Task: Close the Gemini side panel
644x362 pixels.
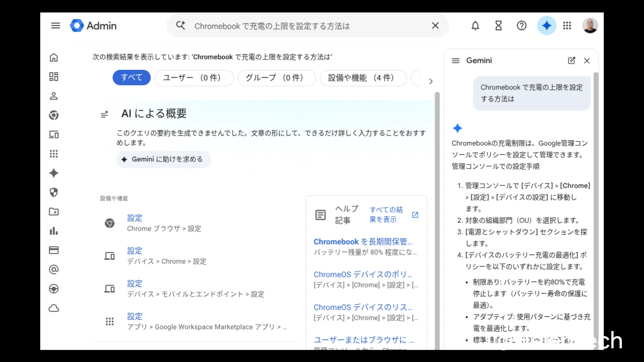Action: coord(587,61)
